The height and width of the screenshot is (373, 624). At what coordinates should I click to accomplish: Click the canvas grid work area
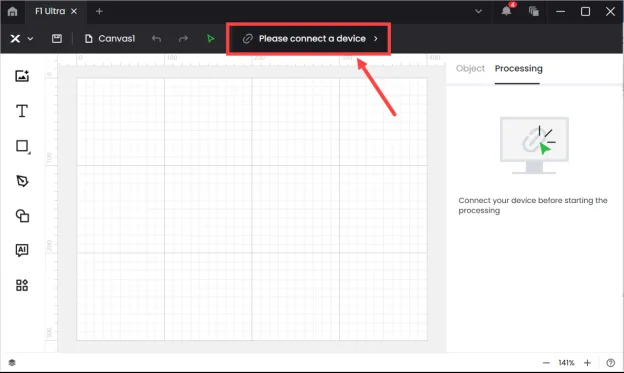[252, 209]
